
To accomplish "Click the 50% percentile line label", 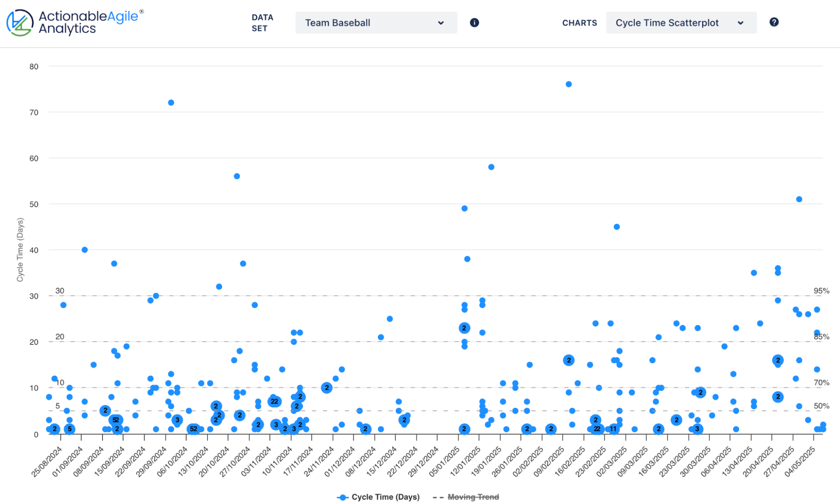I will (821, 406).
